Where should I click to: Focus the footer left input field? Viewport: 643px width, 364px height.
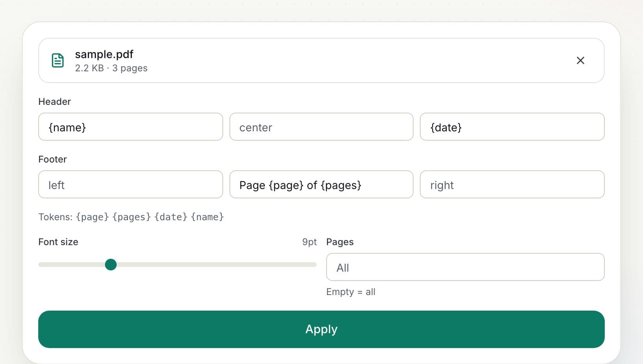pos(130,184)
